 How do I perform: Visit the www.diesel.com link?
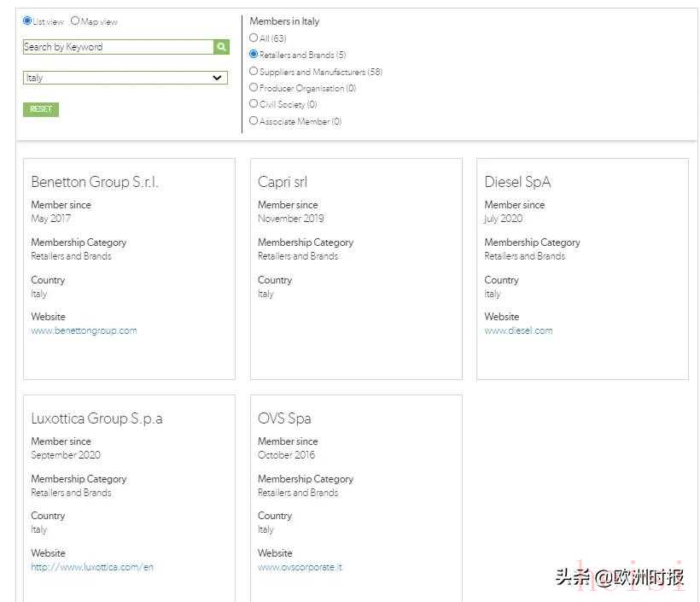click(518, 330)
